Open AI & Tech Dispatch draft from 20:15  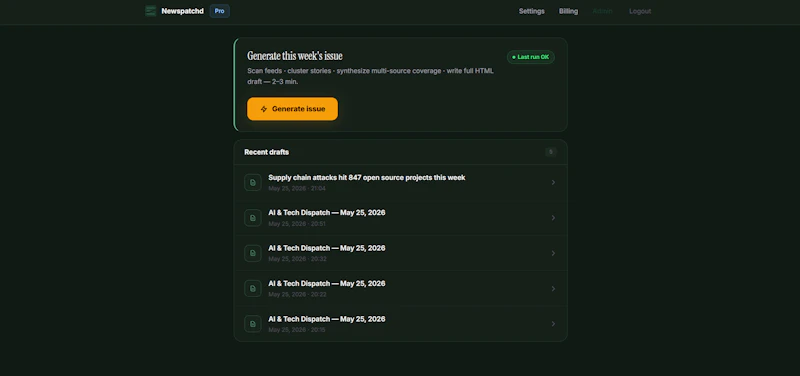pyautogui.click(x=401, y=323)
